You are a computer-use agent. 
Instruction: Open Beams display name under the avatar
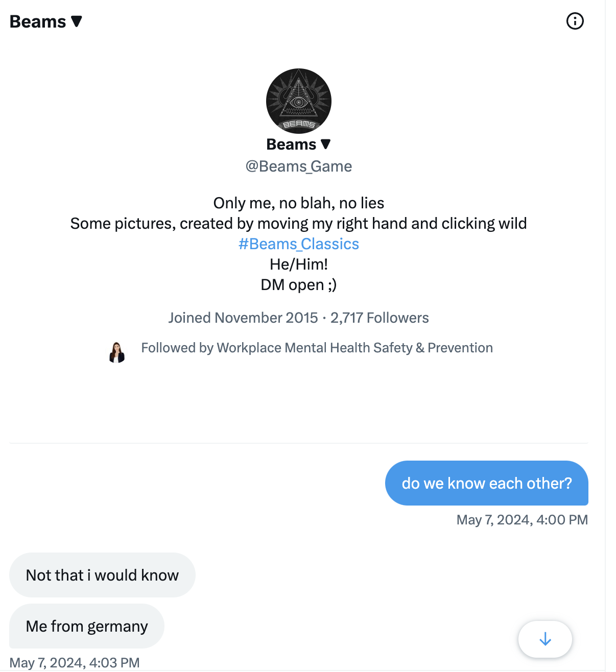pyautogui.click(x=292, y=145)
